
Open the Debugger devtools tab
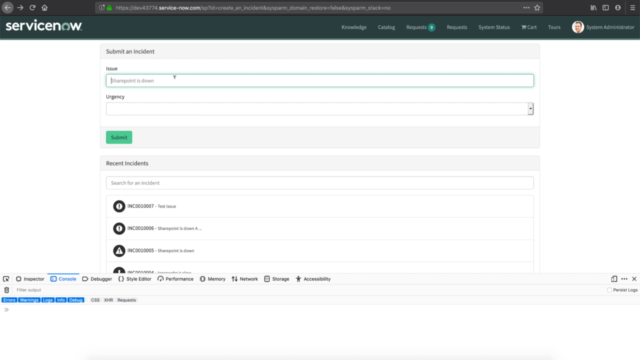(x=97, y=279)
